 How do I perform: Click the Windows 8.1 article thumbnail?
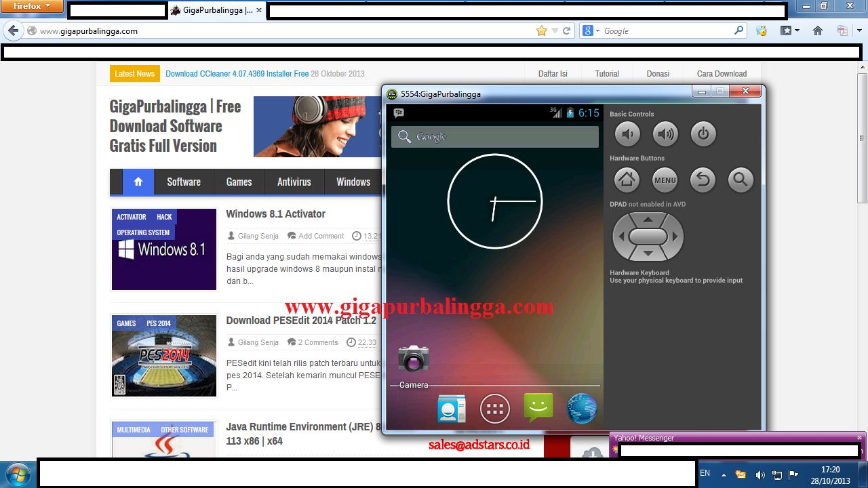pyautogui.click(x=164, y=249)
